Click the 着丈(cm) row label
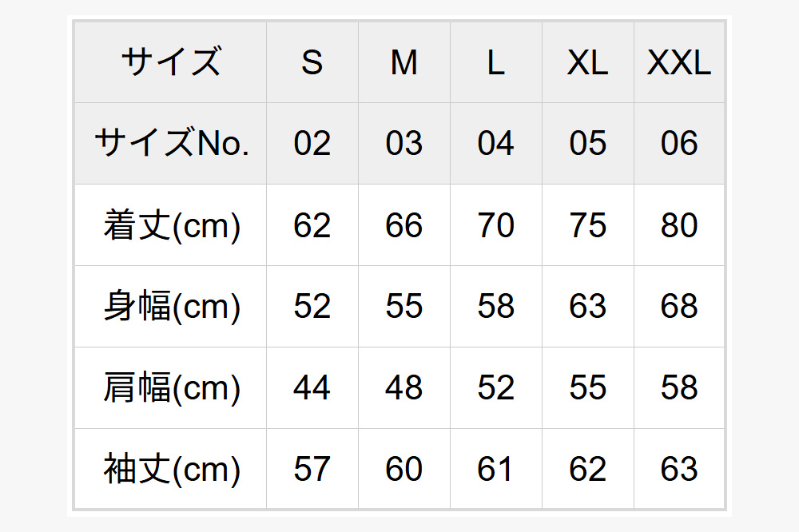The image size is (799, 532). [170, 225]
